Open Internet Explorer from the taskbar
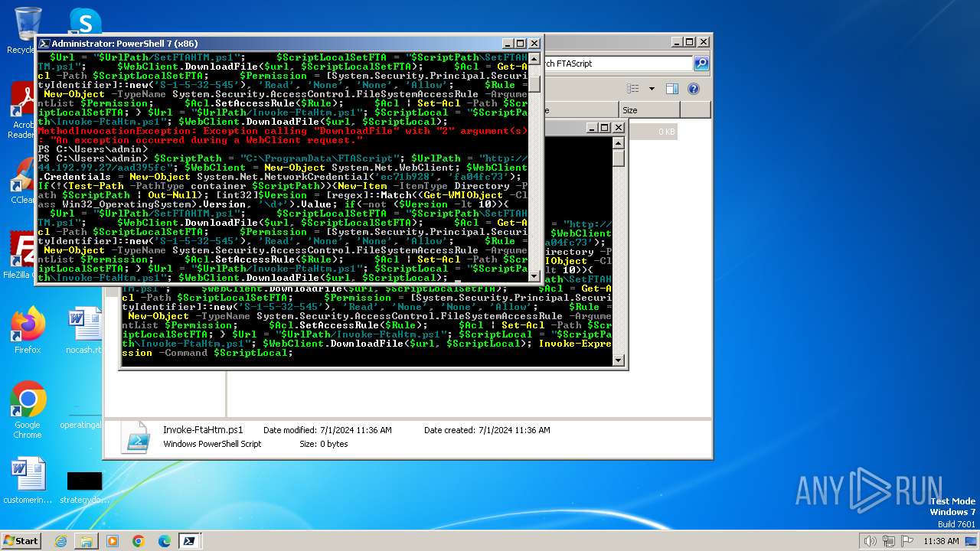The width and height of the screenshot is (980, 551). (60, 541)
